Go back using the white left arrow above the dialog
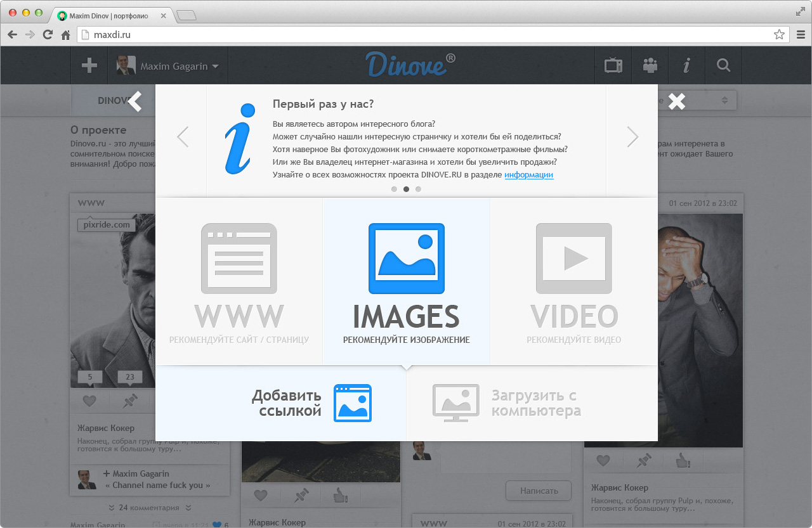812x528 pixels. (135, 101)
